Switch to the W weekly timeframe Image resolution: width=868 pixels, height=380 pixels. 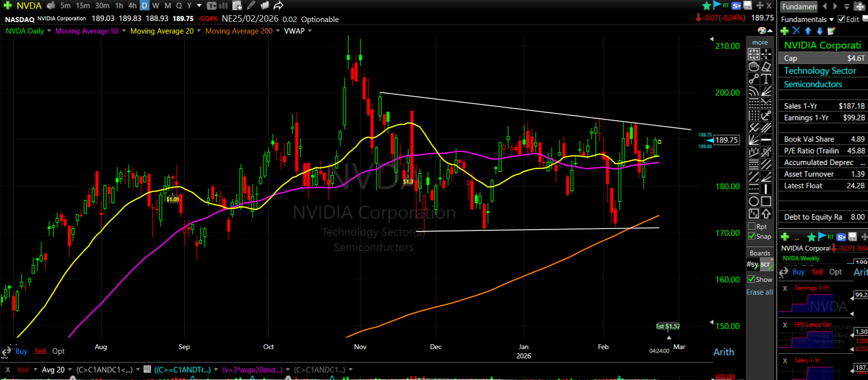[x=156, y=5]
